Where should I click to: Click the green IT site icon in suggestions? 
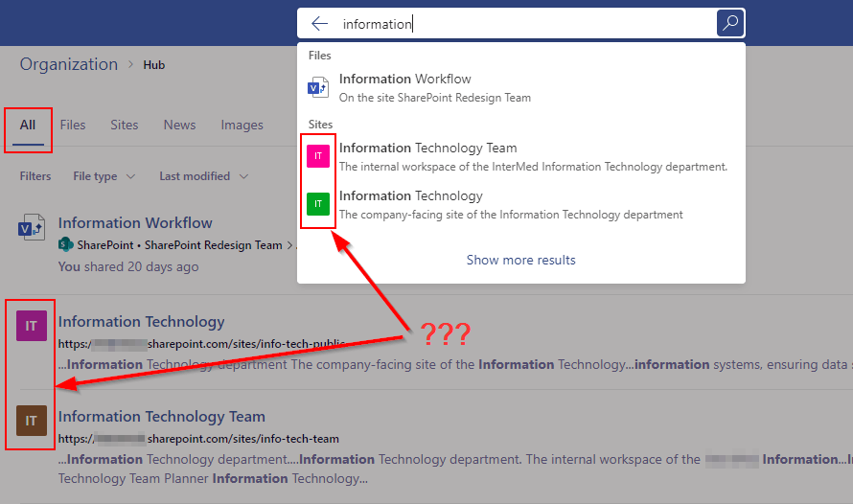pyautogui.click(x=318, y=204)
